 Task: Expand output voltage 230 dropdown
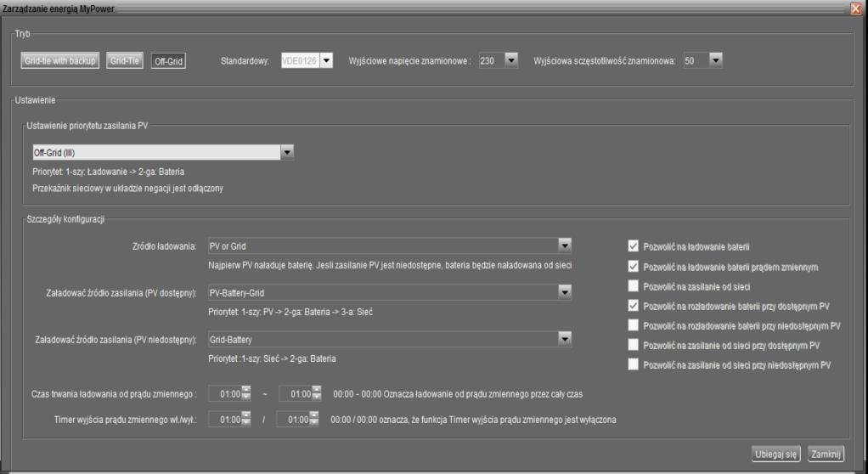point(511,60)
